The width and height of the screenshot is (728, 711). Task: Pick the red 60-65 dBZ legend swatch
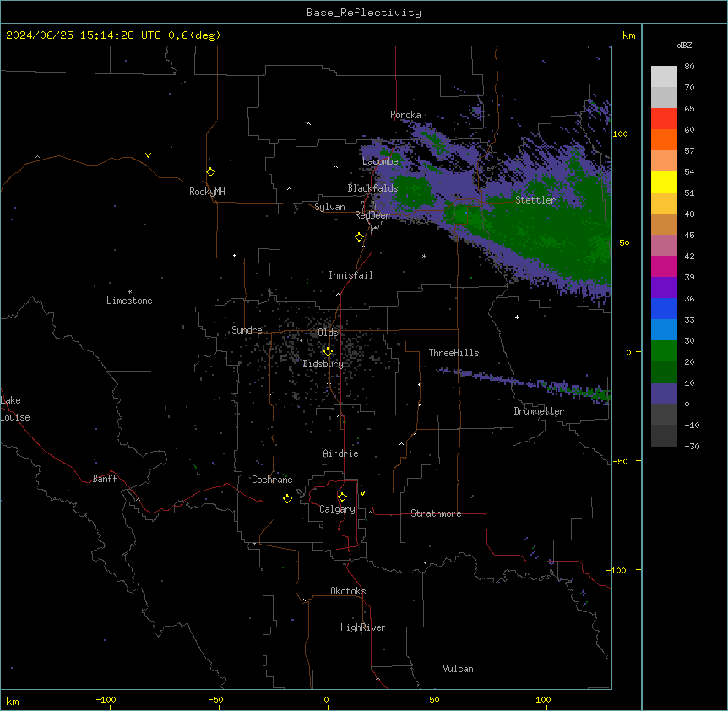[664, 119]
